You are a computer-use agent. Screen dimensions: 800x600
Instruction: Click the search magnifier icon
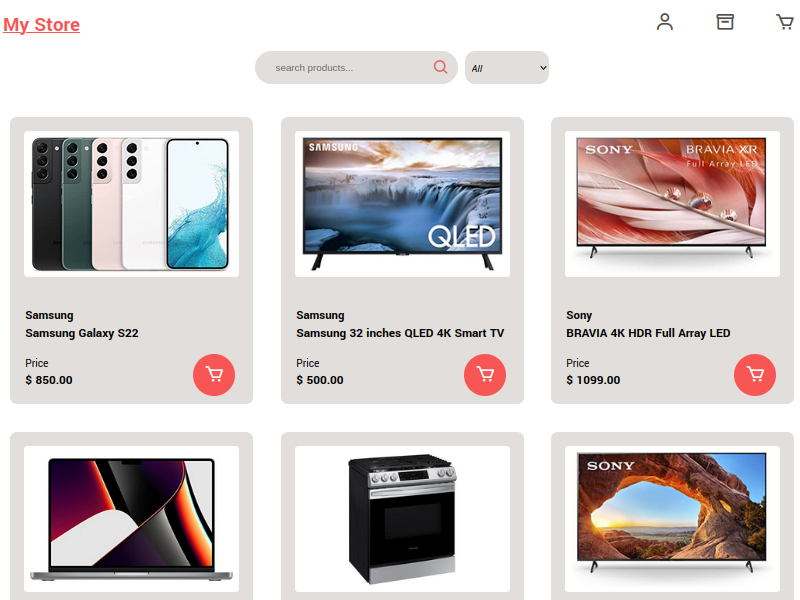pyautogui.click(x=440, y=67)
